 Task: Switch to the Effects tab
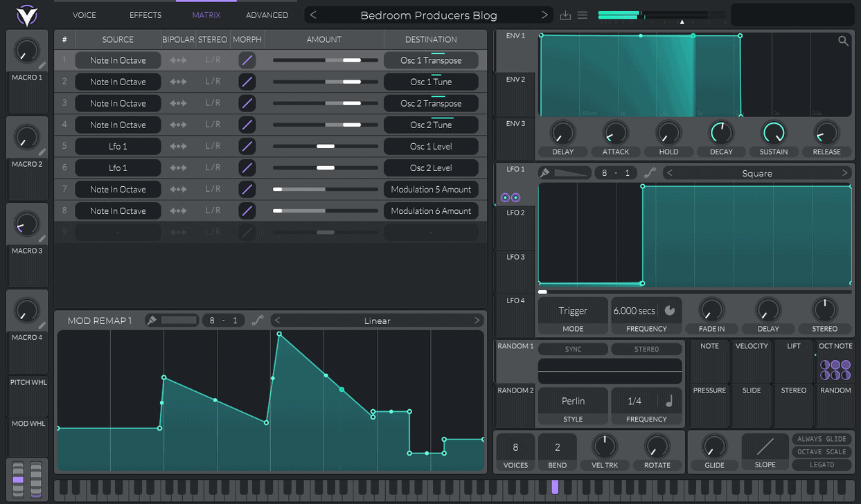pos(145,15)
